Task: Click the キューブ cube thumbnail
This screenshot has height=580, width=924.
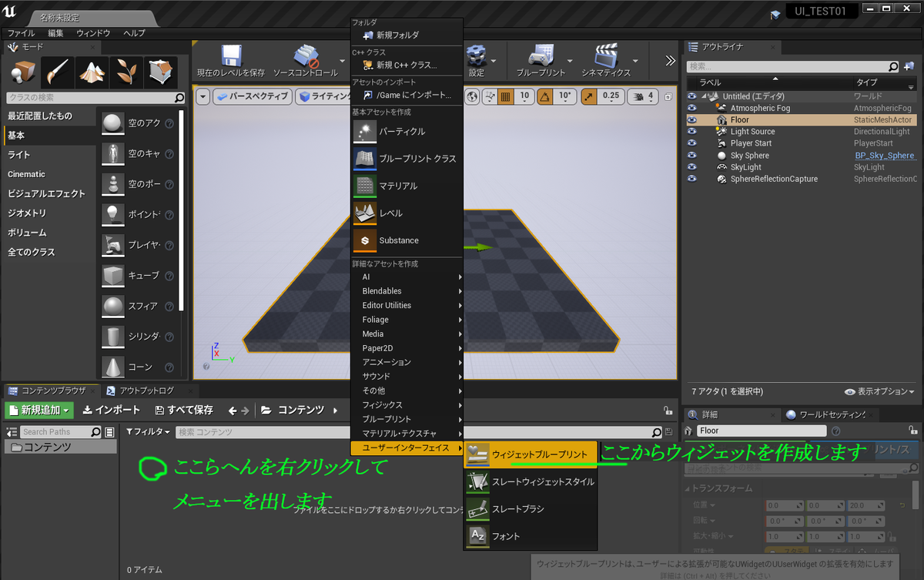Action: click(x=112, y=275)
